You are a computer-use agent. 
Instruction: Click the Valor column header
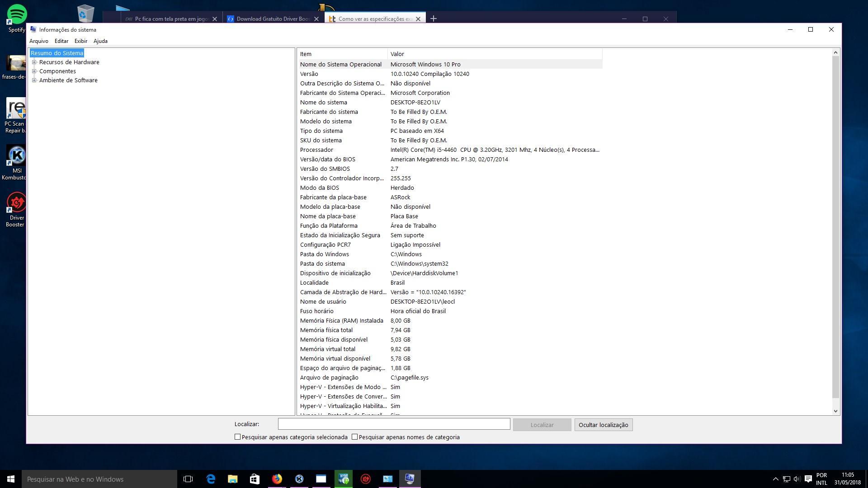(495, 54)
